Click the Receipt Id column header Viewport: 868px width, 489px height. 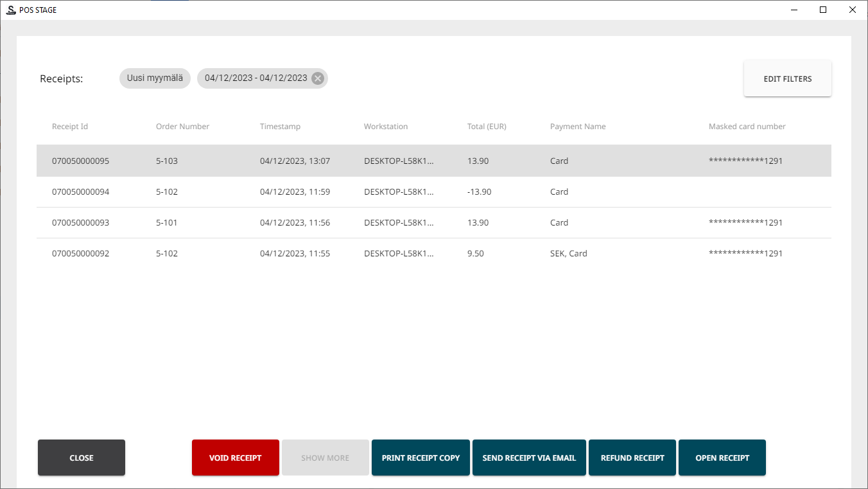point(70,127)
